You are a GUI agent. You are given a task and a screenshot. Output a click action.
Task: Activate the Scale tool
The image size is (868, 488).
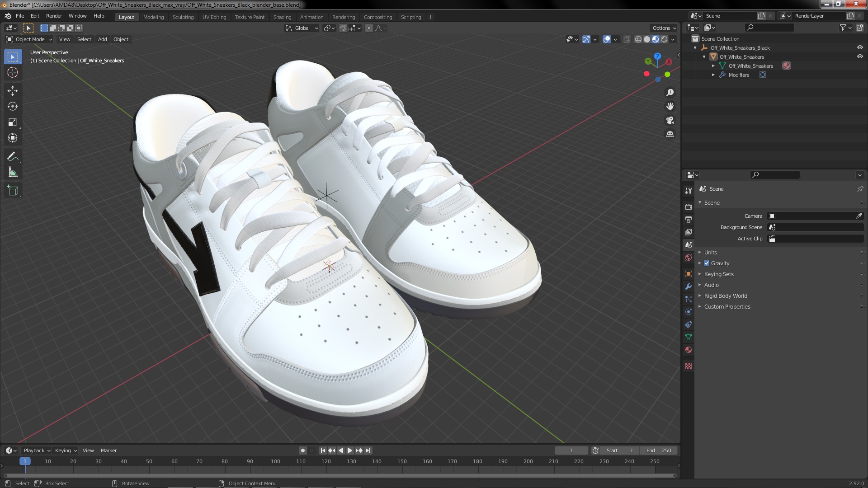(x=13, y=122)
